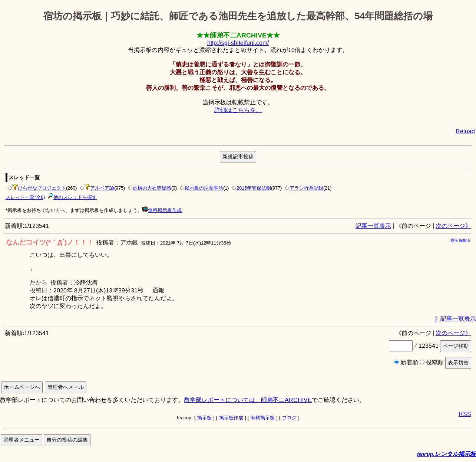The image size is (476, 462).
Task: Go to 次のページ at bottom
Action: click(x=453, y=333)
